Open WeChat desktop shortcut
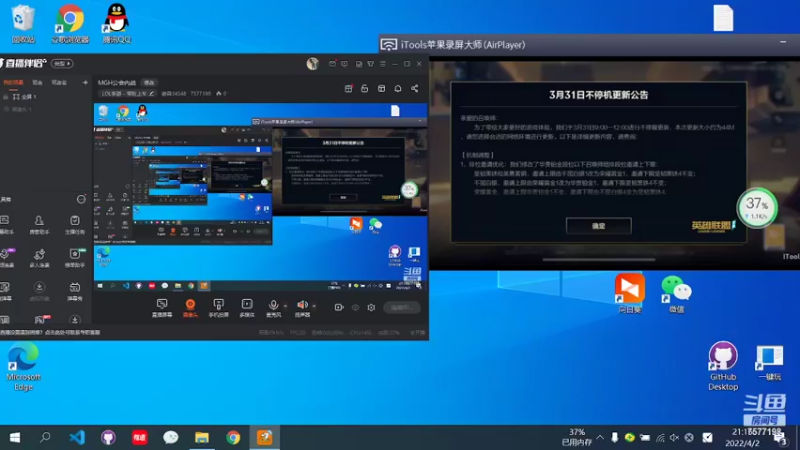 coord(676,294)
